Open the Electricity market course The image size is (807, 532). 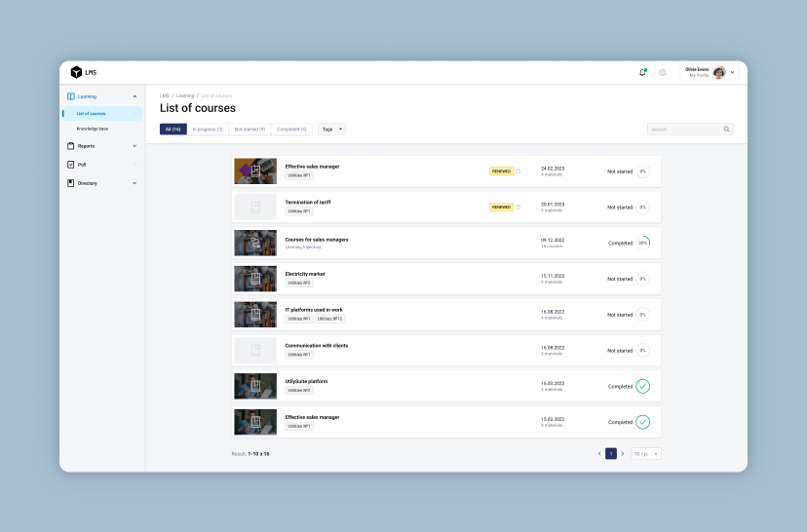(305, 274)
